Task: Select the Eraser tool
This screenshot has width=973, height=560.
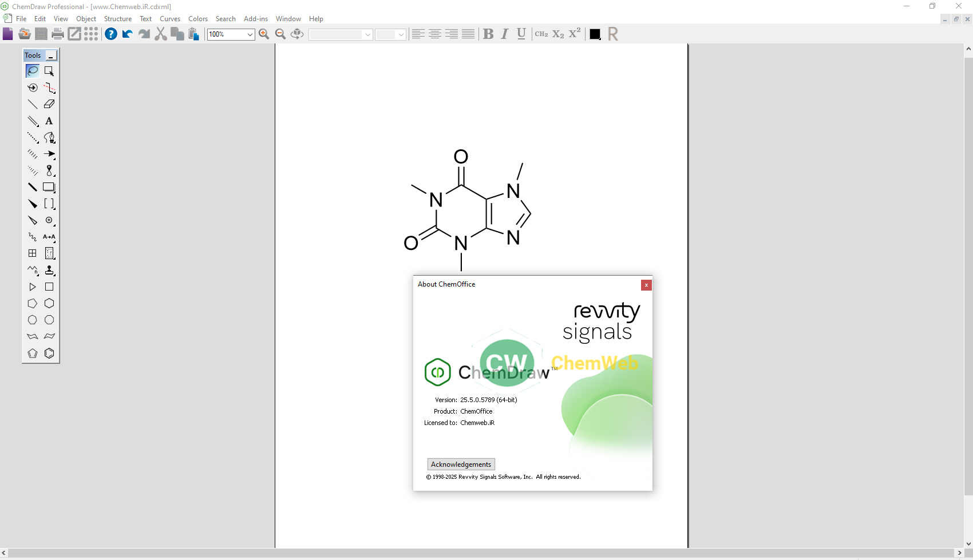Action: coord(49,104)
